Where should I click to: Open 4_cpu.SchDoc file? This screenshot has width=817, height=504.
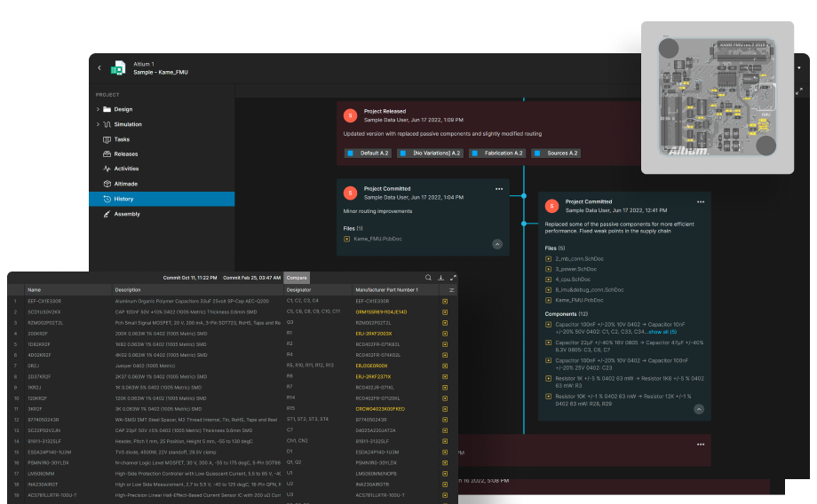(x=573, y=280)
